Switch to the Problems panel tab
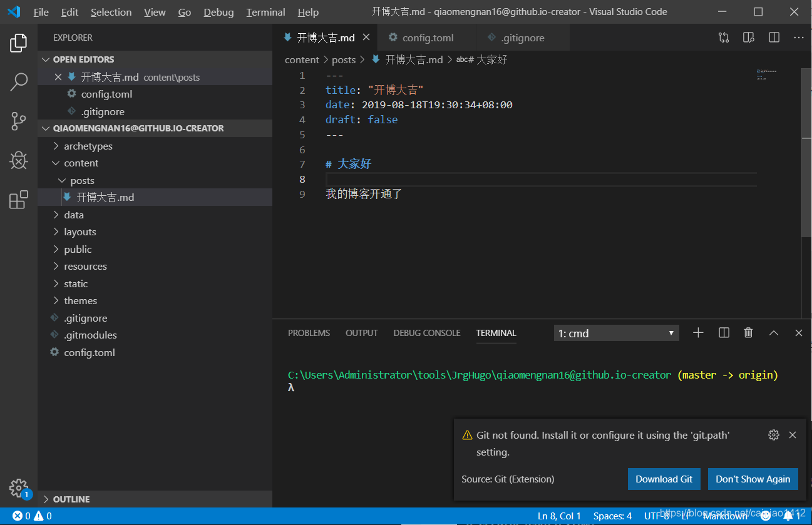Screen dimensions: 812x525 (309, 333)
